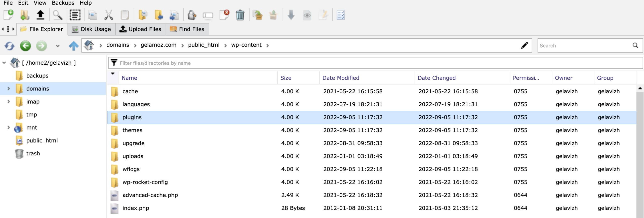Image resolution: width=644 pixels, height=218 pixels.
Task: Go forward with green right arrow
Action: pos(42,46)
